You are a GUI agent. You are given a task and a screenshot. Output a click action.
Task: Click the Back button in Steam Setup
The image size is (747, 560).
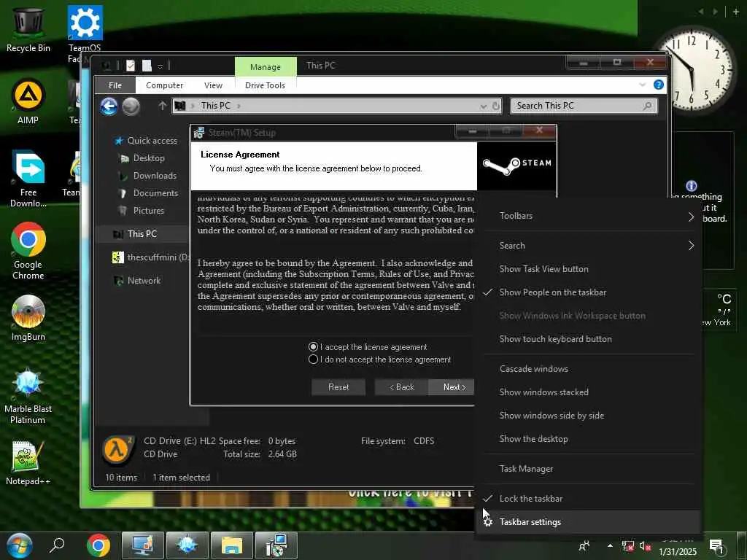[402, 387]
